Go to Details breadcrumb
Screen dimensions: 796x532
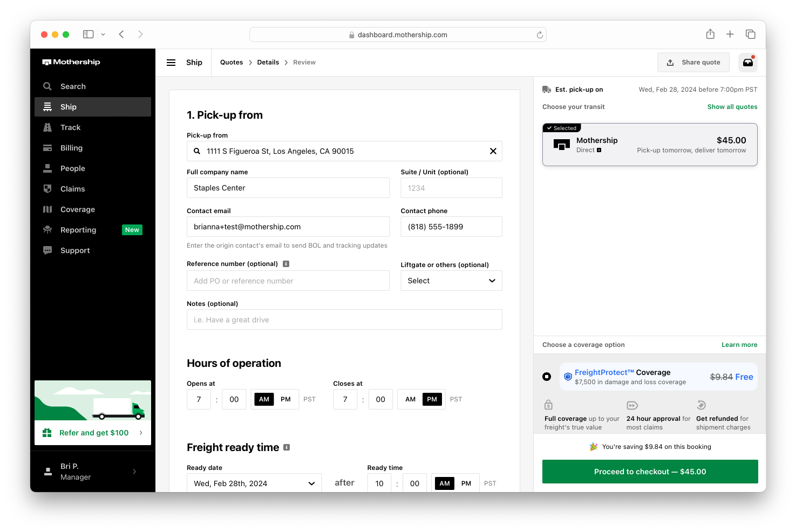(268, 63)
